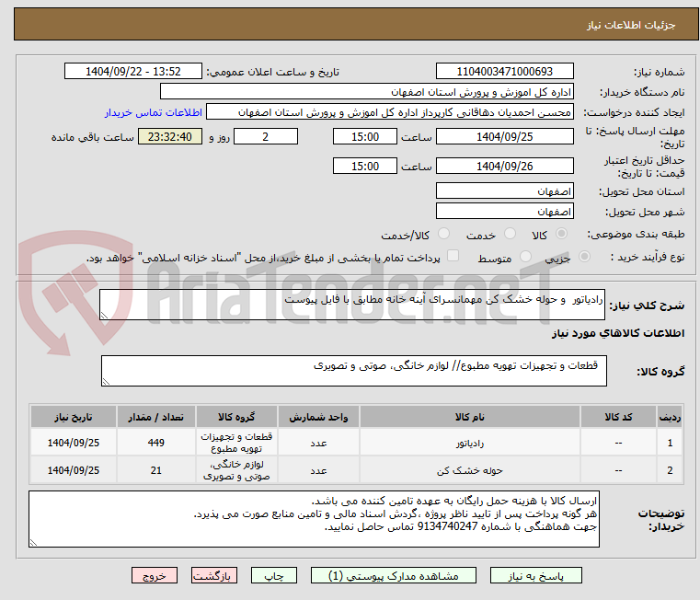Select the خدمت radio button
The width and height of the screenshot is (700, 600).
[x=510, y=234]
